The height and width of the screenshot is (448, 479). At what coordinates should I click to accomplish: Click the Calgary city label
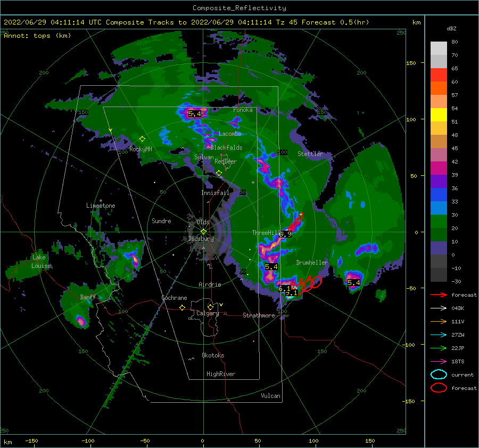(208, 313)
